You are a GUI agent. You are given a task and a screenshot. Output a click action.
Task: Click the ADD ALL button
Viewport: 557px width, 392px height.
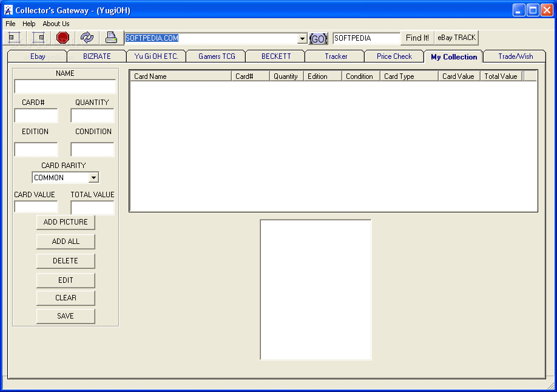pyautogui.click(x=66, y=242)
